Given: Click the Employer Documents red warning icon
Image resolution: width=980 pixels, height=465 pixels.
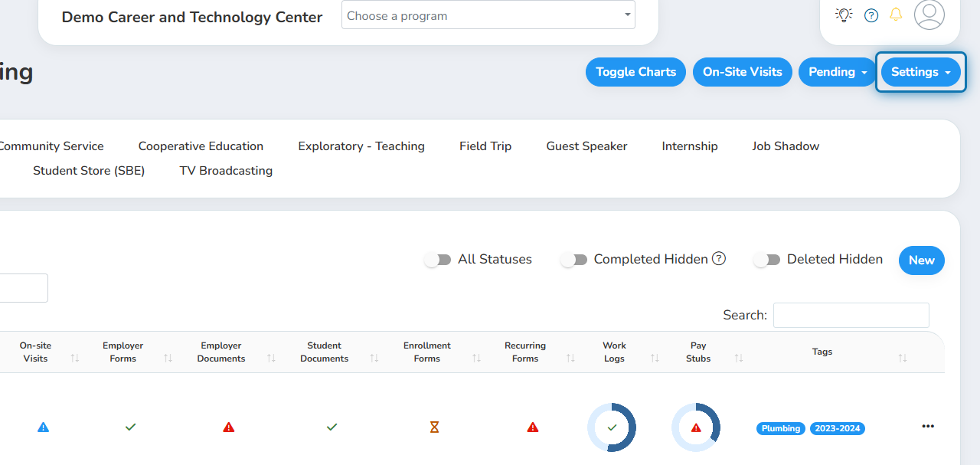Looking at the screenshot, I should (x=228, y=427).
